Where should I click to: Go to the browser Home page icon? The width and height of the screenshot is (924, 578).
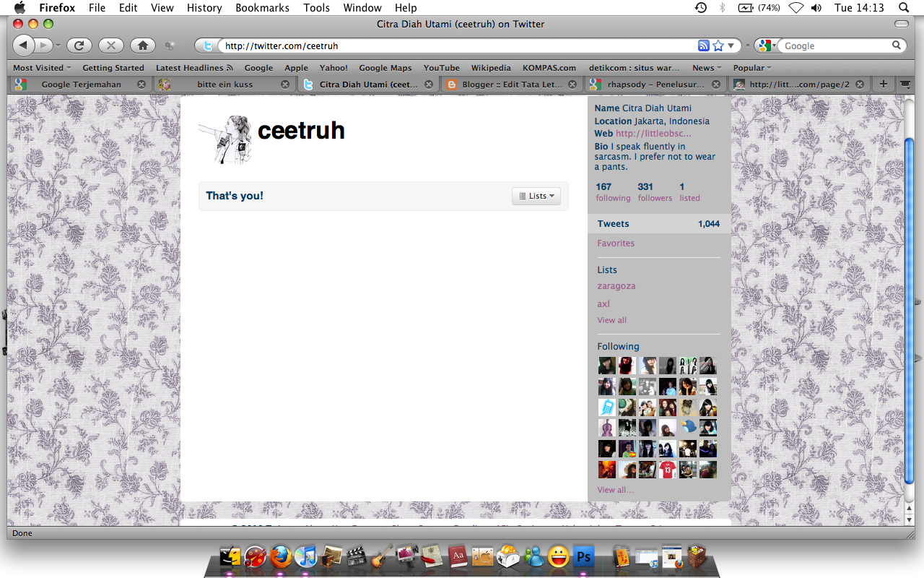point(143,46)
